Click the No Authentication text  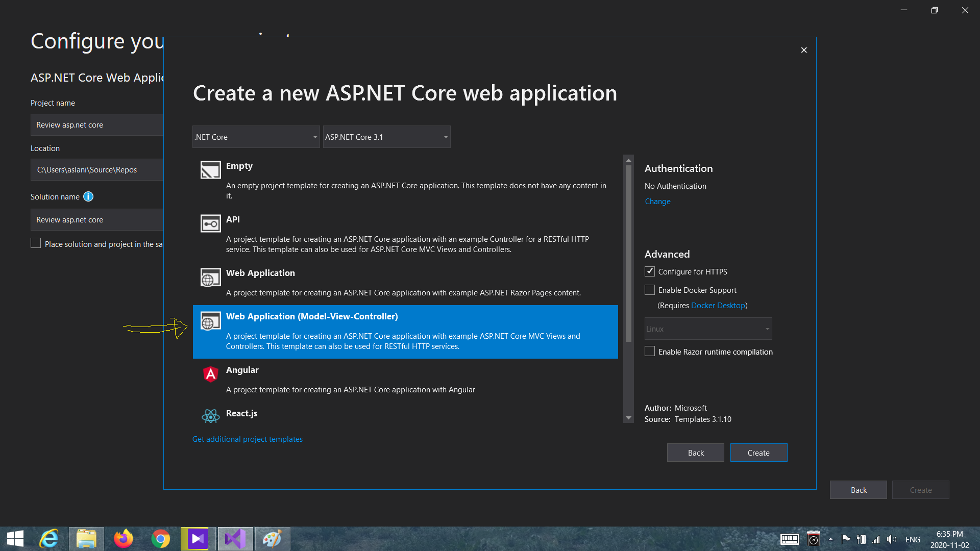tap(675, 186)
